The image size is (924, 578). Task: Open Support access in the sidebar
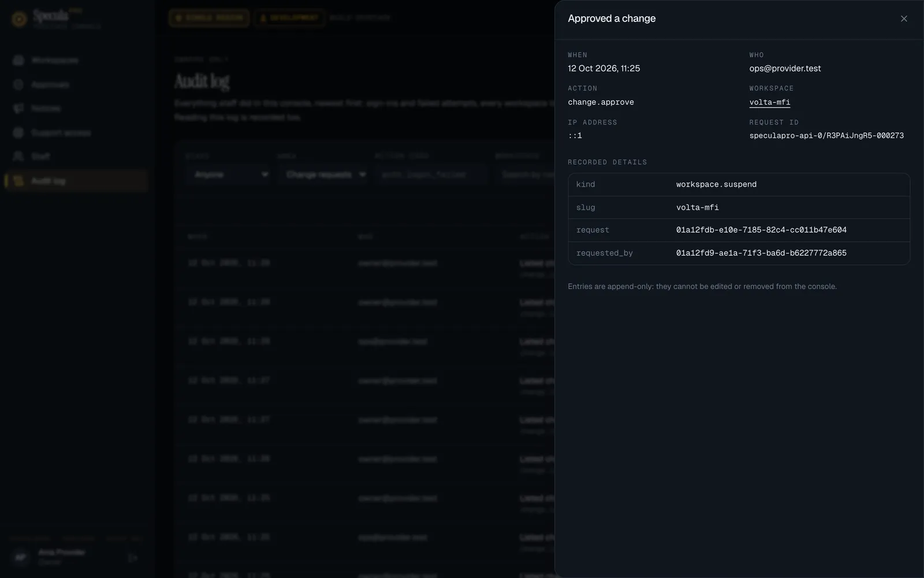[x=75, y=132]
